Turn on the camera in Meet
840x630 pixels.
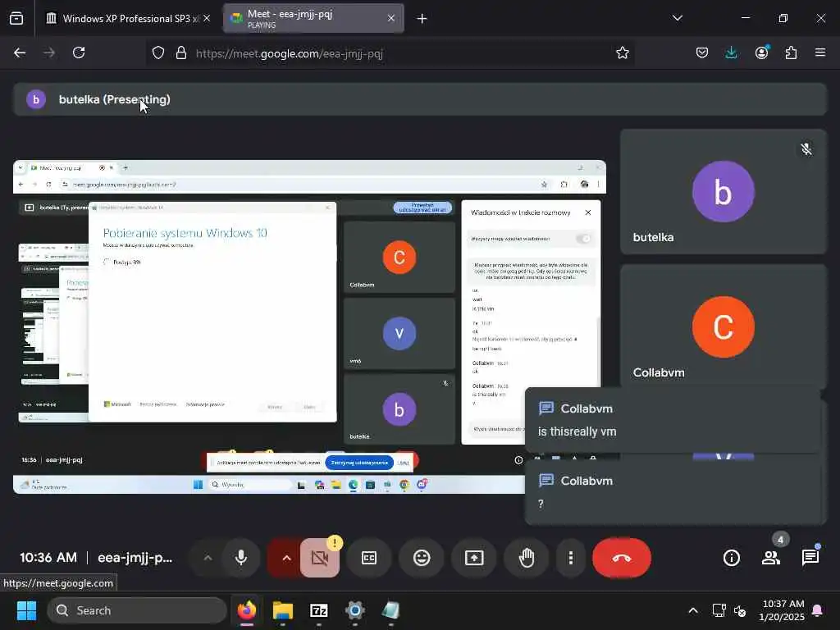coord(319,558)
